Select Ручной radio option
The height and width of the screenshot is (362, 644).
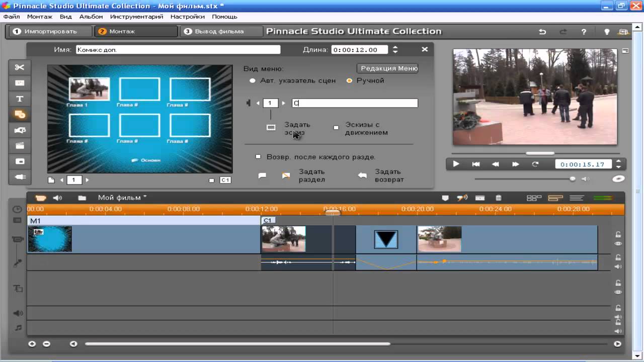pos(349,80)
